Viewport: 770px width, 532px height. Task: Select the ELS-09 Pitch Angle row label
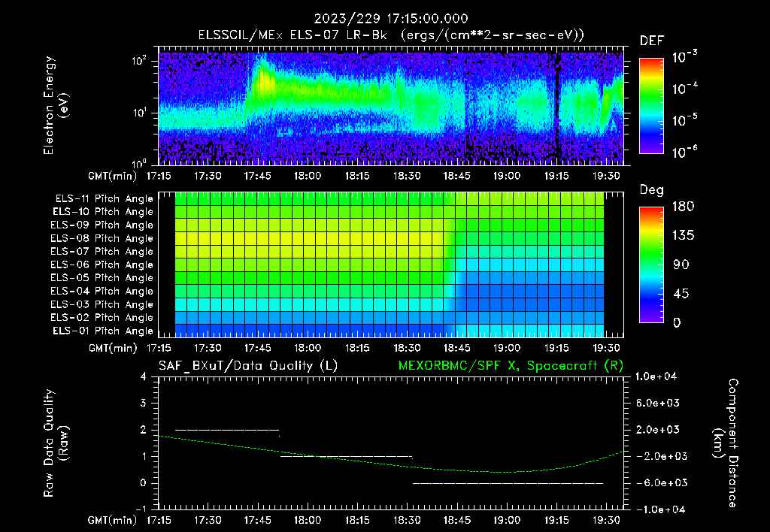click(102, 225)
